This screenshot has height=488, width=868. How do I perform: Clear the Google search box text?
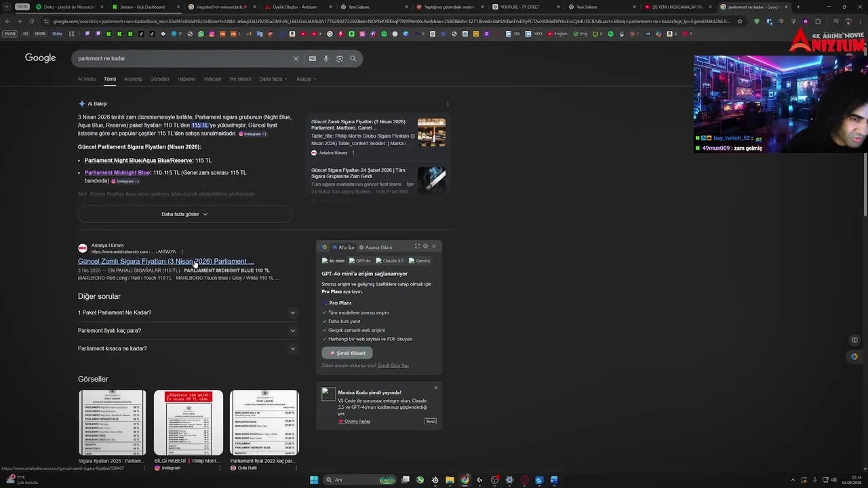(296, 58)
